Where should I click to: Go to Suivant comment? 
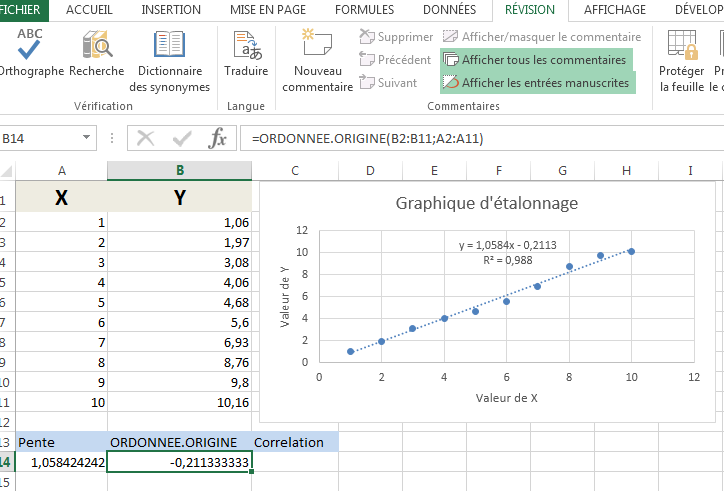pyautogui.click(x=388, y=83)
